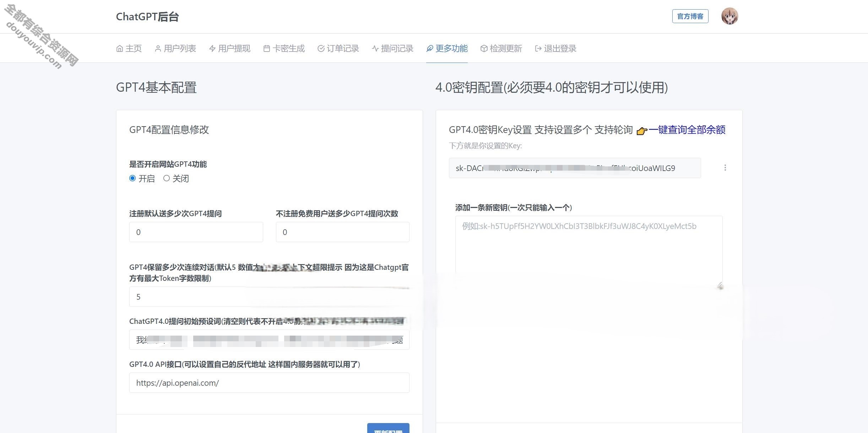Click the GPT4配置信息修改 card title
This screenshot has height=433, width=868.
(x=169, y=130)
